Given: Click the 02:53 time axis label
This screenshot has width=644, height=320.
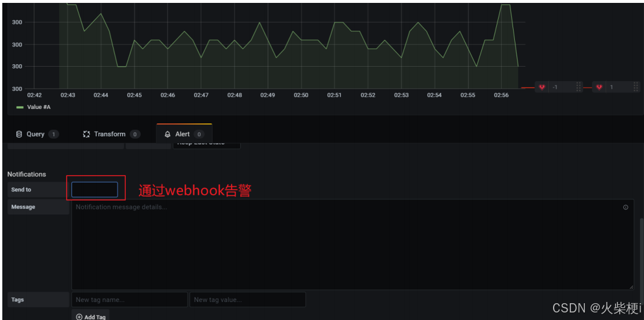Looking at the screenshot, I should pyautogui.click(x=401, y=95).
